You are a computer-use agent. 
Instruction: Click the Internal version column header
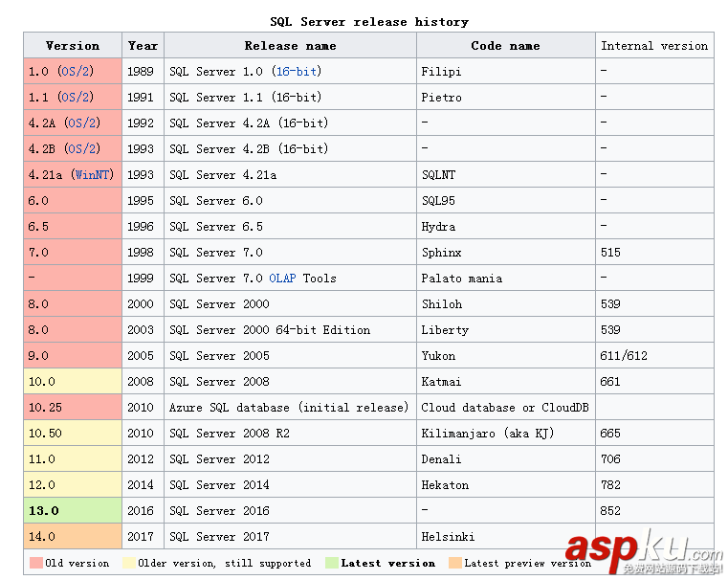[654, 46]
